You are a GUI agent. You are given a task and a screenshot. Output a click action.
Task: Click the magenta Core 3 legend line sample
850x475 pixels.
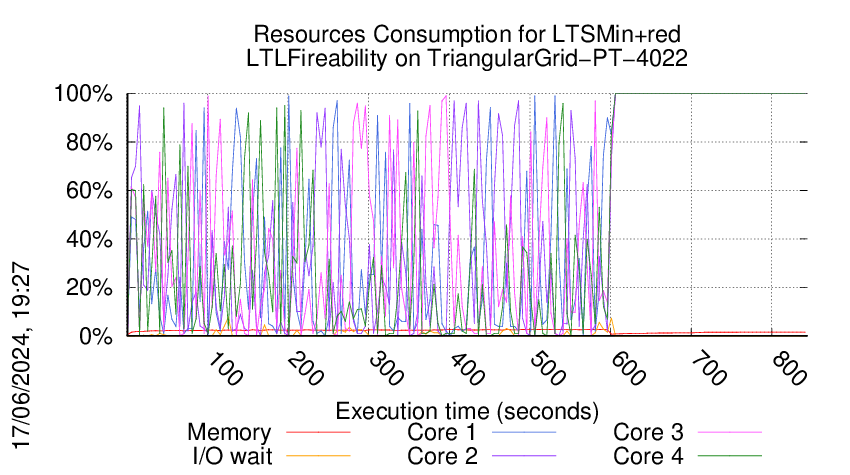coord(730,432)
